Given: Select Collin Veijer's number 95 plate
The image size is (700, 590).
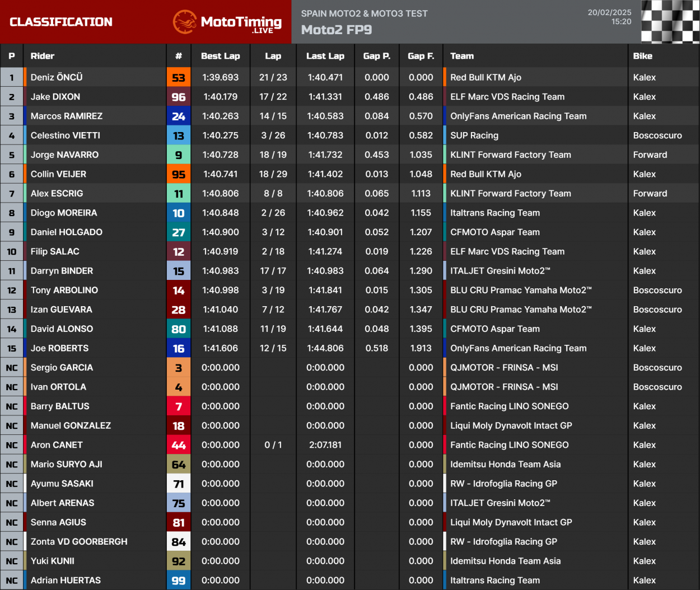Looking at the screenshot, I should coord(179,174).
